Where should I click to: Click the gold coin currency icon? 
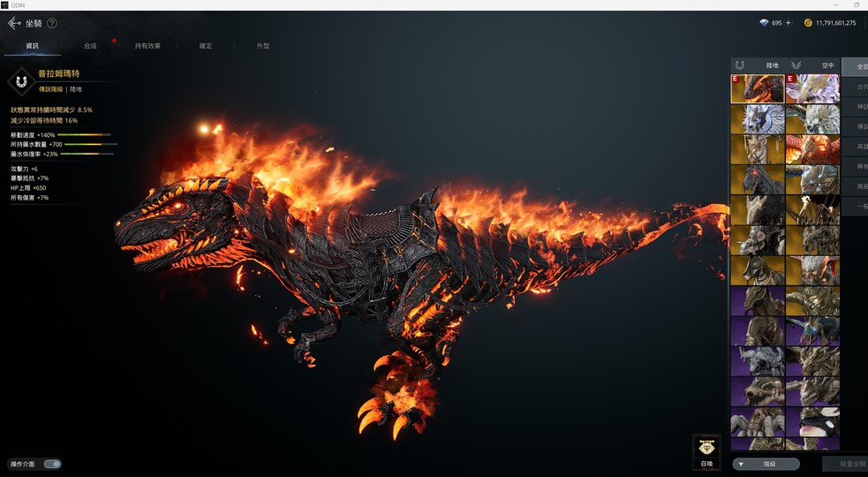808,23
